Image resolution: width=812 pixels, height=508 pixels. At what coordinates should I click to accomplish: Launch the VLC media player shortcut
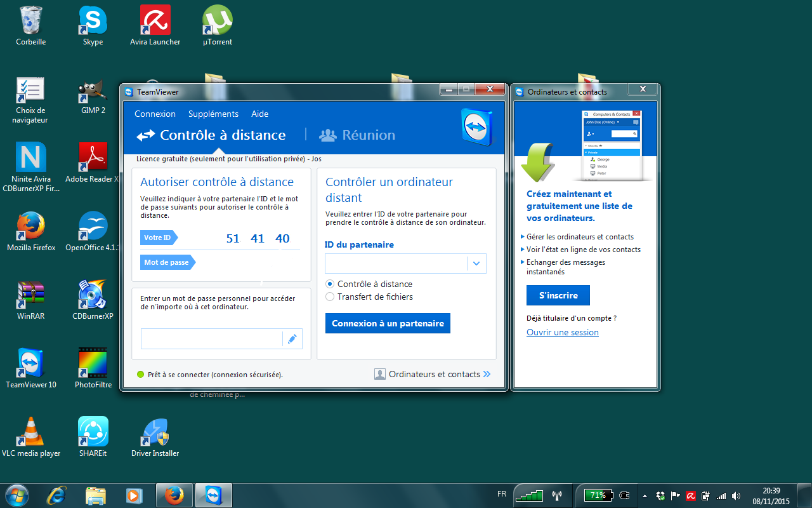[30, 432]
